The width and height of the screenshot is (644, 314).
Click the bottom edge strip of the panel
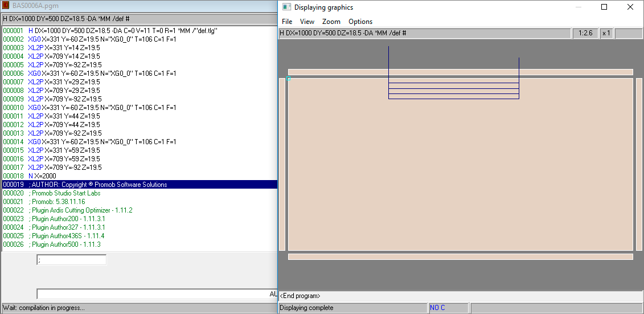tap(461, 256)
